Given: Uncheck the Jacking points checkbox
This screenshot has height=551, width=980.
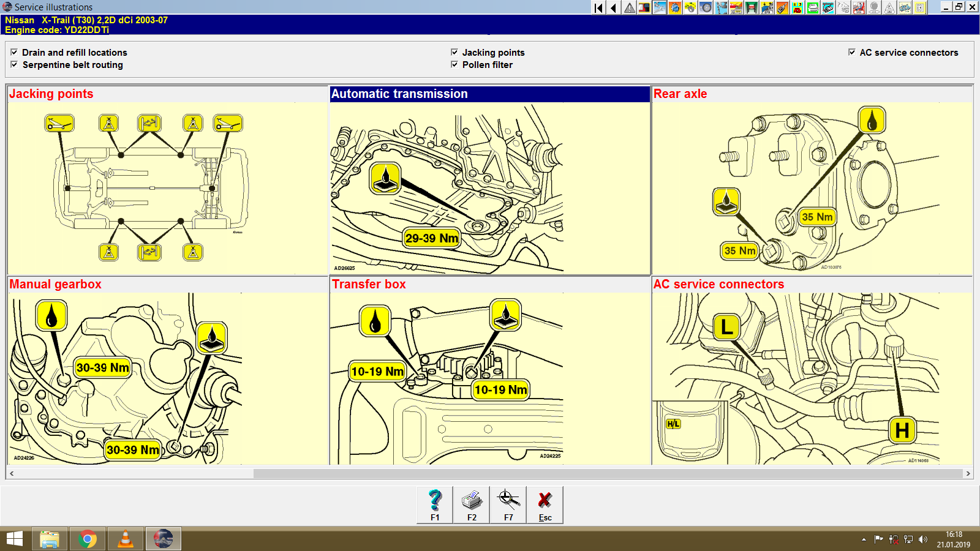Looking at the screenshot, I should coord(454,52).
